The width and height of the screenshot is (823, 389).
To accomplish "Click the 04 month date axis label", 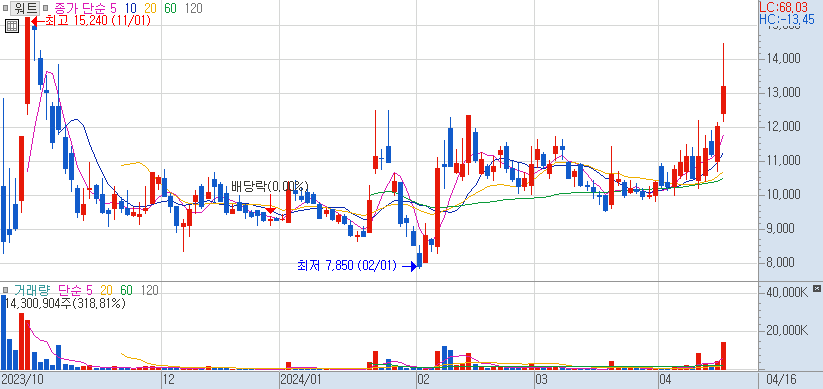I will [x=666, y=379].
